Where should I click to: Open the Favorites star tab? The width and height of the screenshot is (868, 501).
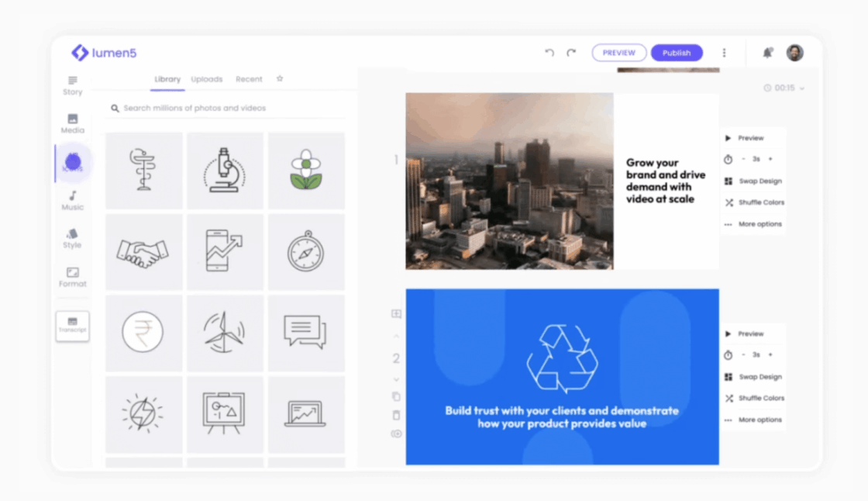pos(280,79)
